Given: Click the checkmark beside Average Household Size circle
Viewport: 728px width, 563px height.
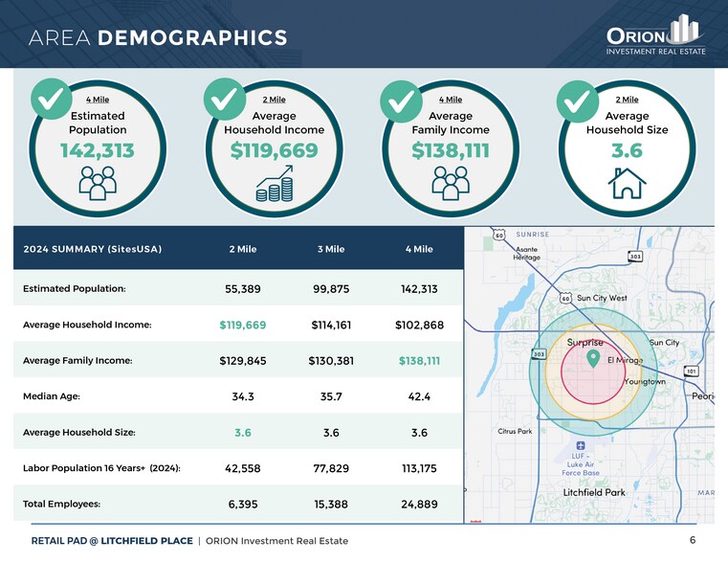Looking at the screenshot, I should click(577, 100).
